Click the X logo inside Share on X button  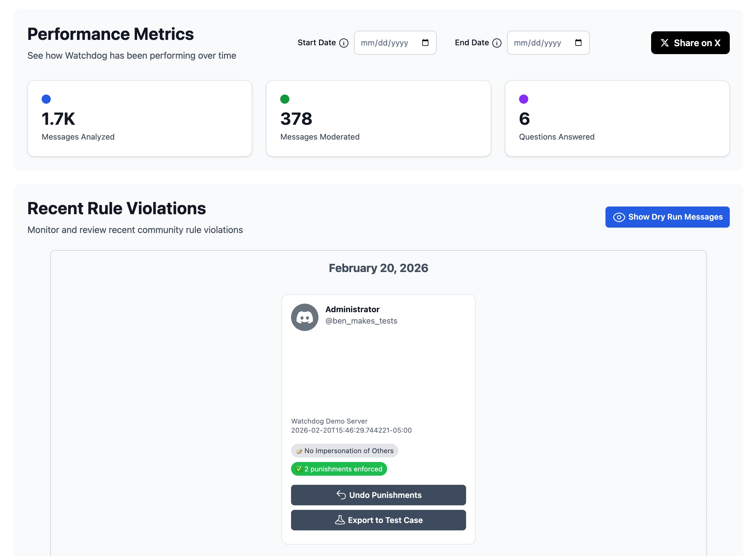(665, 43)
